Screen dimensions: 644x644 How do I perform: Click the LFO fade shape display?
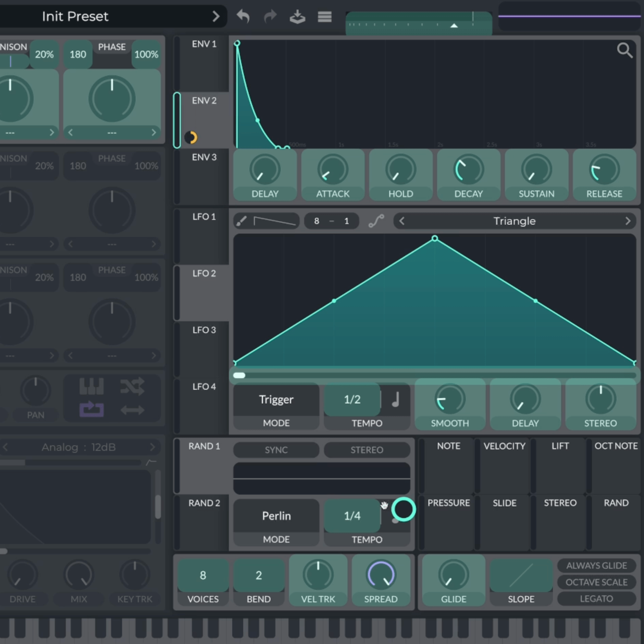point(274,221)
